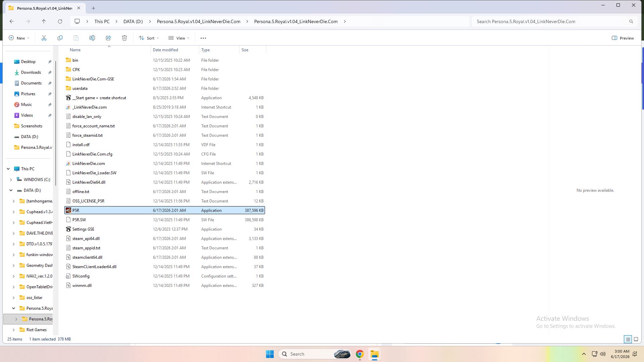The image size is (644, 362).
Task: Open Downloads in Quick access
Action: (x=31, y=72)
